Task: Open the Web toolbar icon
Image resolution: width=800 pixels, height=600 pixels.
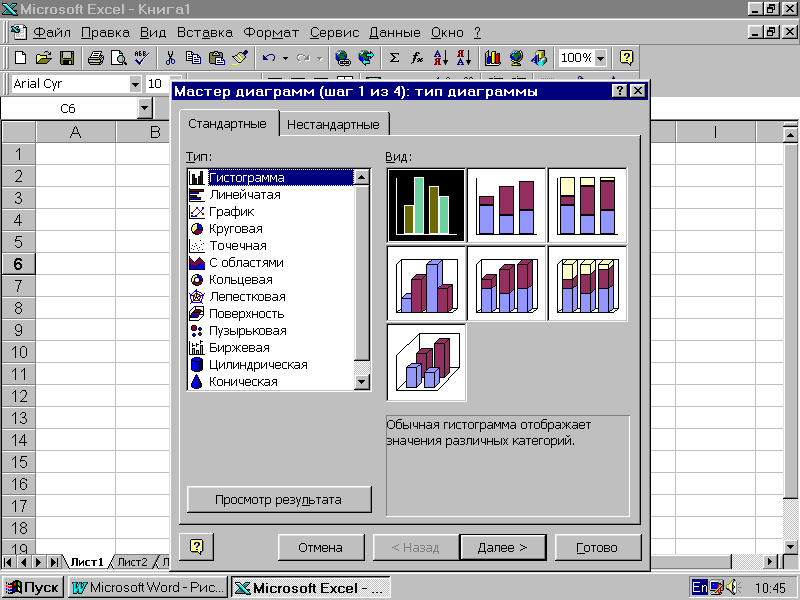Action: click(x=366, y=58)
